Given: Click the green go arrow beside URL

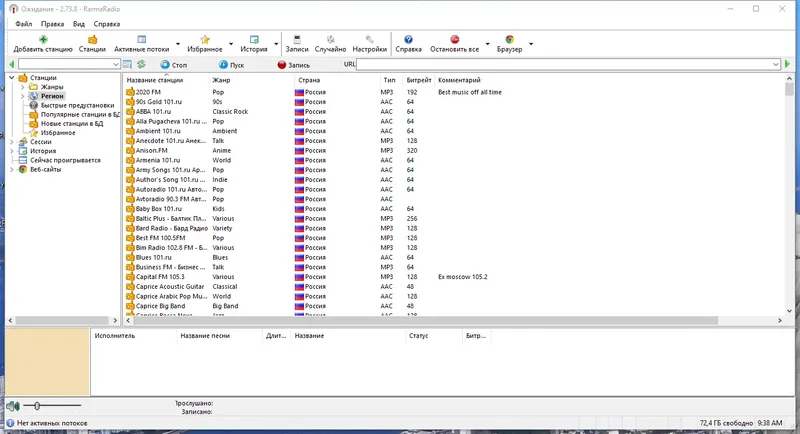Looking at the screenshot, I should coord(787,64).
